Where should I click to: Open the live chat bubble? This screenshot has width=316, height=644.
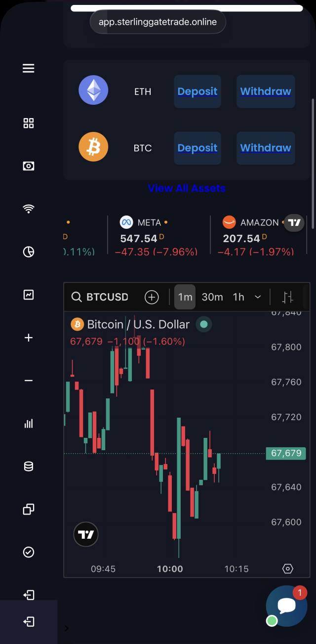(x=286, y=606)
